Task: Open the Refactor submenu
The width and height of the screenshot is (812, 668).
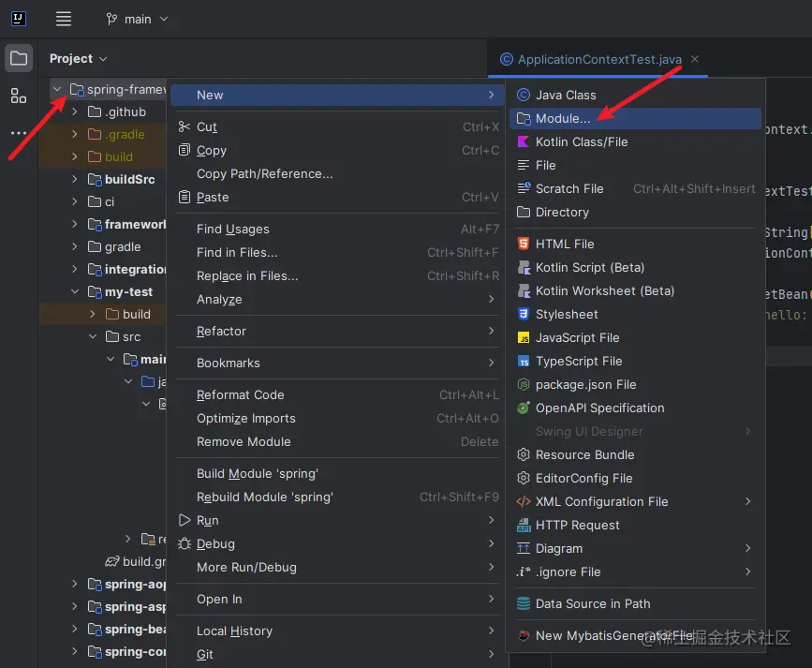Action: click(x=220, y=331)
